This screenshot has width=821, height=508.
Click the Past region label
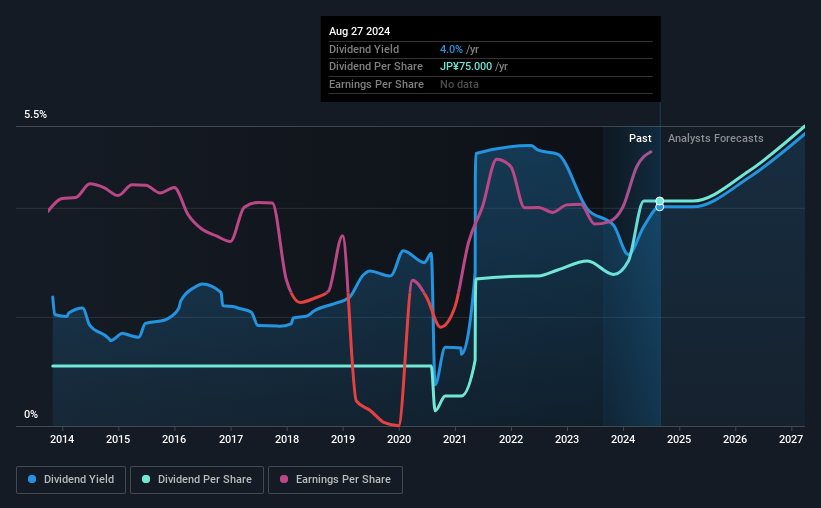point(640,138)
